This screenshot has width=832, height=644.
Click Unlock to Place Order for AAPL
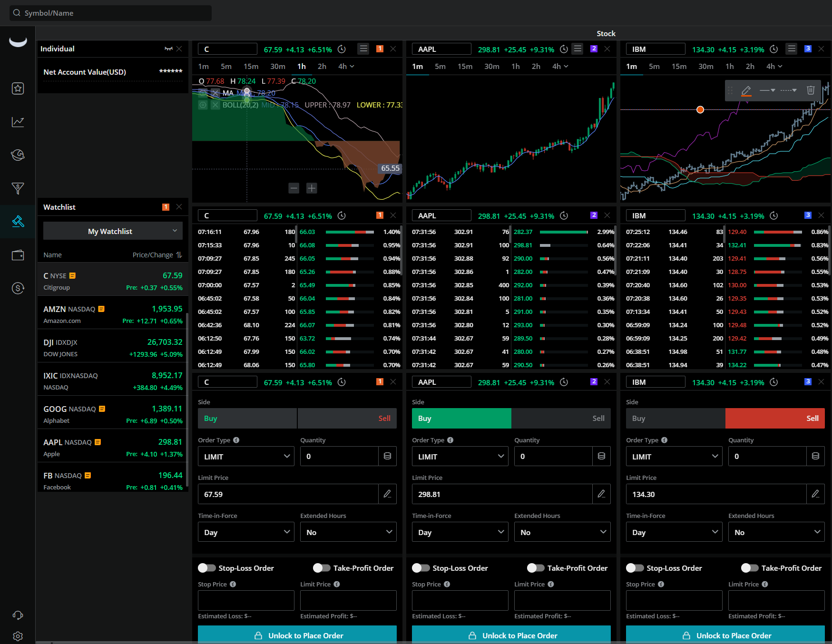click(x=511, y=634)
